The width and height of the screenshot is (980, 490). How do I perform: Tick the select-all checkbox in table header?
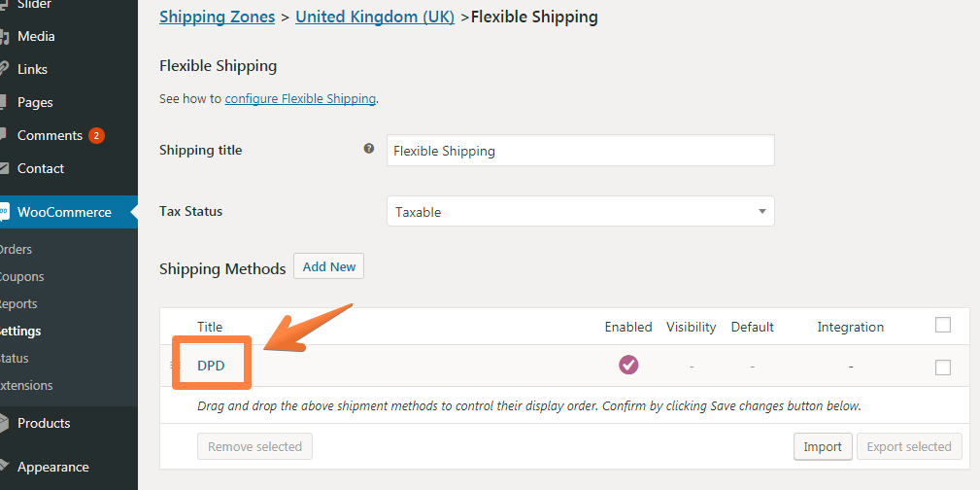942,326
